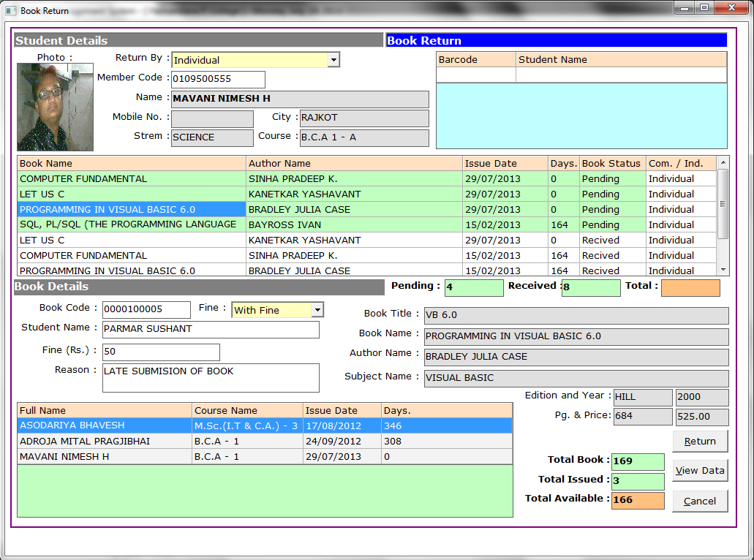Viewport: 754px width, 560px height.
Task: Click the Cancel button
Action: click(x=700, y=501)
